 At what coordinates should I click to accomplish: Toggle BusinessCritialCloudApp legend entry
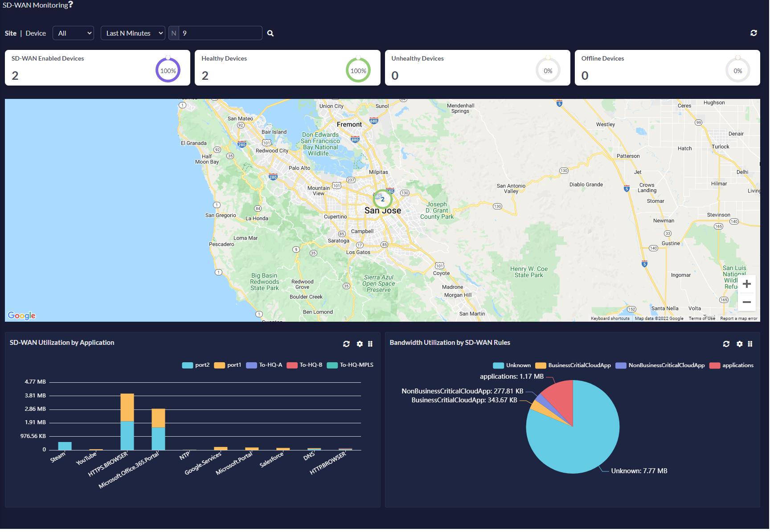[x=573, y=366]
